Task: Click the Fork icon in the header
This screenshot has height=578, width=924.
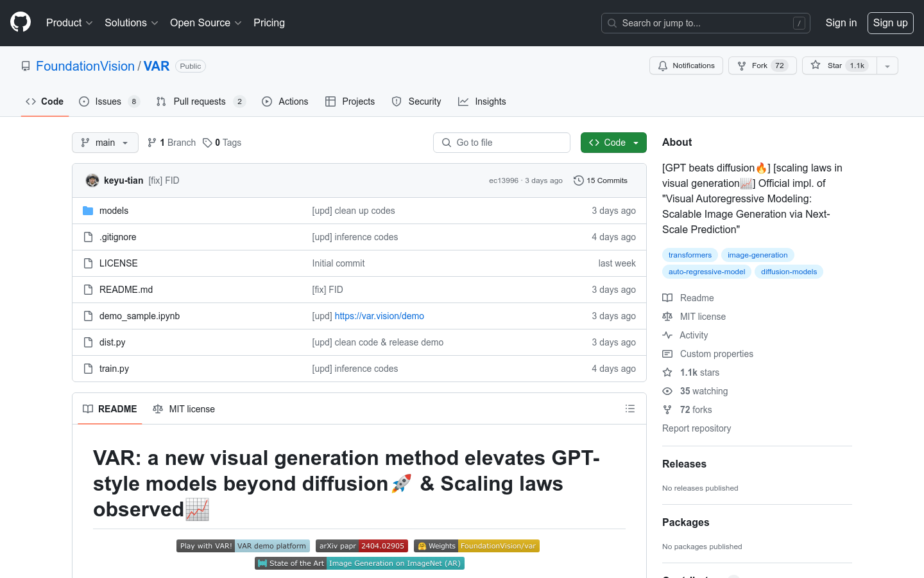Action: point(742,66)
